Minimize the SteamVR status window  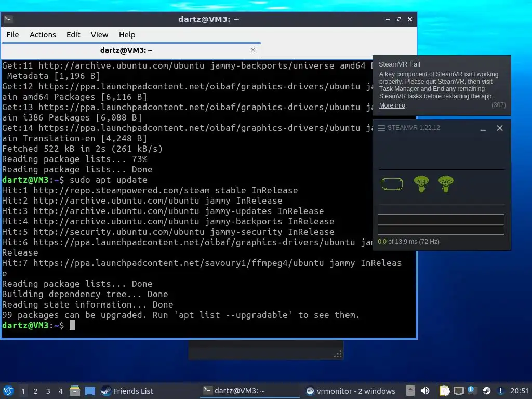483,129
